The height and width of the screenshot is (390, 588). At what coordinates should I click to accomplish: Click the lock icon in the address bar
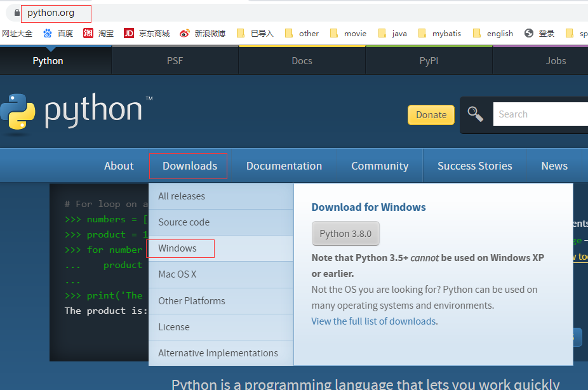17,12
